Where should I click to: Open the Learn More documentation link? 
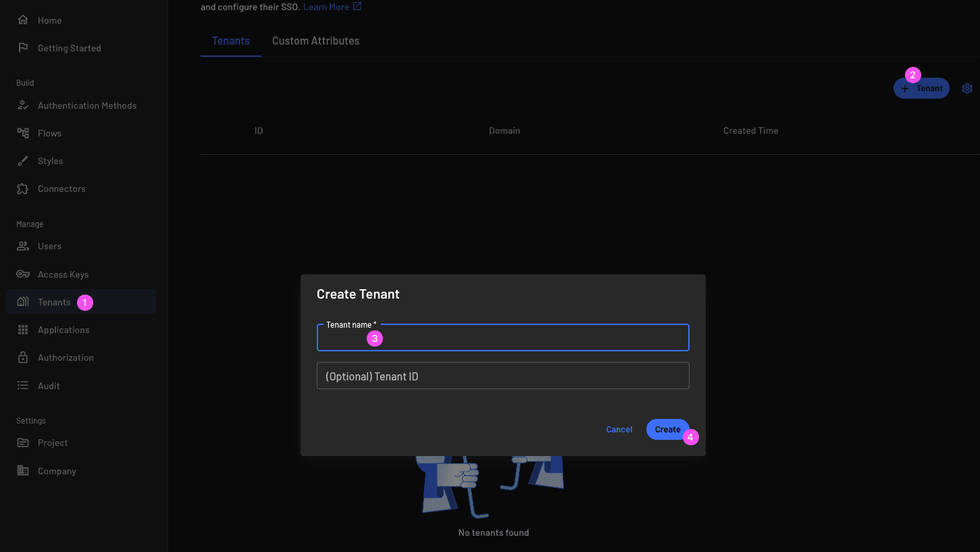(327, 6)
